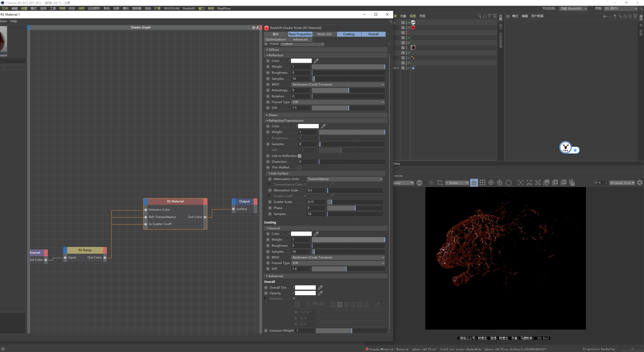Open render view settings gear

point(640,183)
